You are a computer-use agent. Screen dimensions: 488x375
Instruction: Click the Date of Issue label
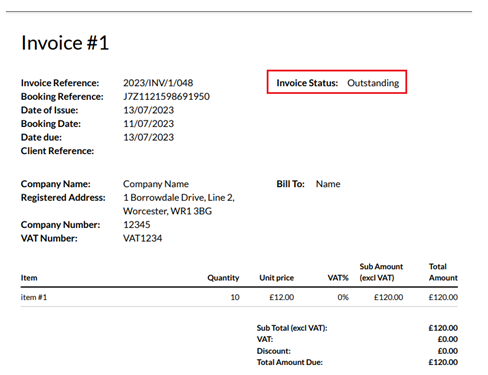49,110
